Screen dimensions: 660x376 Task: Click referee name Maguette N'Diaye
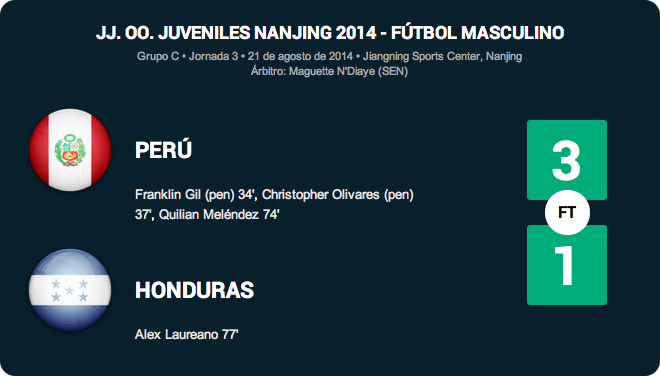point(332,71)
